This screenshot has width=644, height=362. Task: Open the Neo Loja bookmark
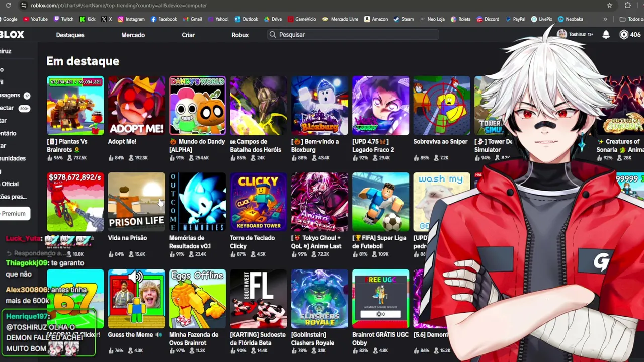pos(432,19)
